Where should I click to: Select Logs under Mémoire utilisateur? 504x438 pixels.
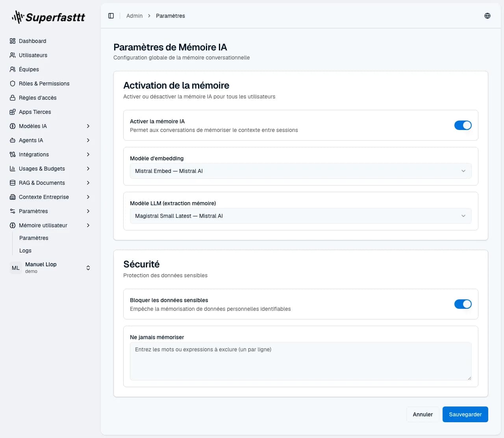pyautogui.click(x=25, y=251)
